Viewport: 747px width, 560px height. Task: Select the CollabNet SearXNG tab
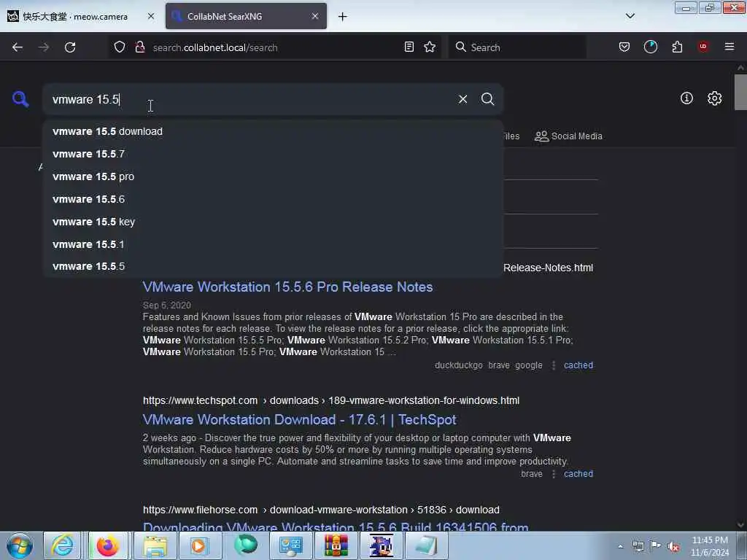coord(246,16)
